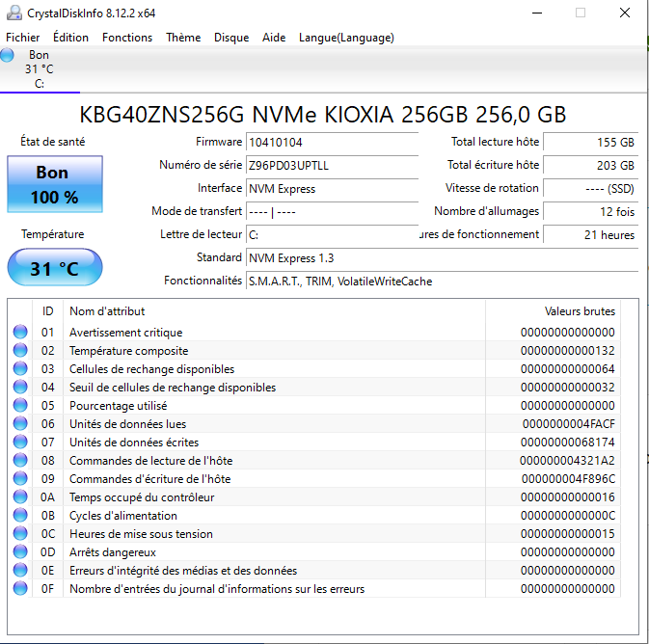Click Vitesse de rotation value (SSD)
Screen dimensions: 649x644
click(590, 189)
